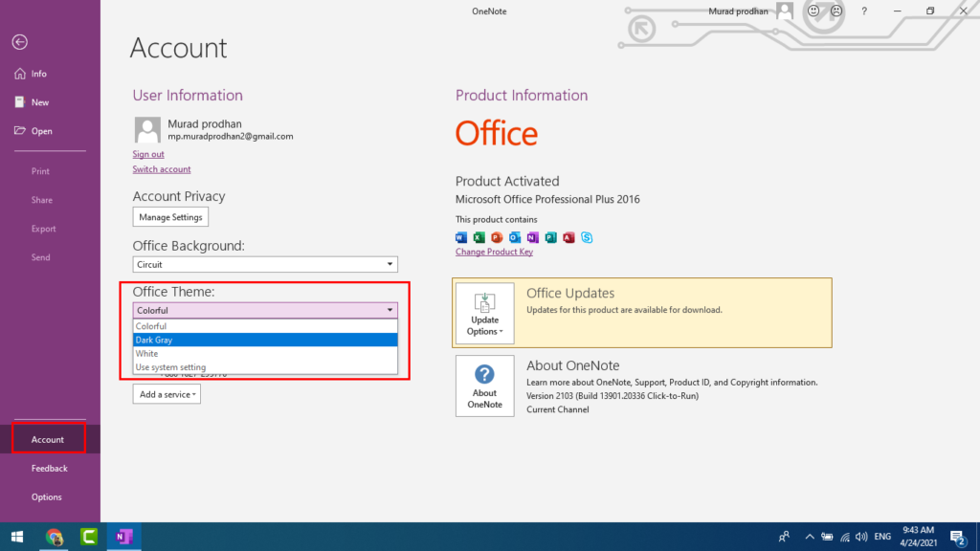The width and height of the screenshot is (980, 551).
Task: Open Manage Settings for account privacy
Action: coord(170,217)
